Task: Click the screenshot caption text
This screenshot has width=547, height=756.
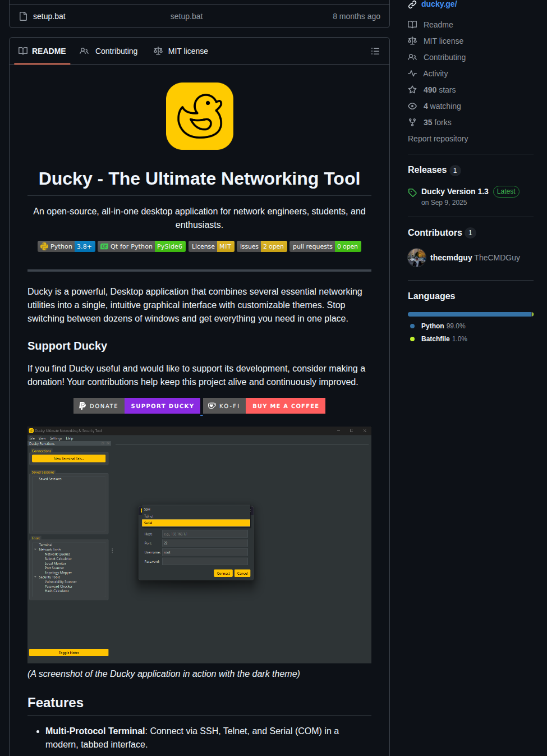Action: pos(164,673)
